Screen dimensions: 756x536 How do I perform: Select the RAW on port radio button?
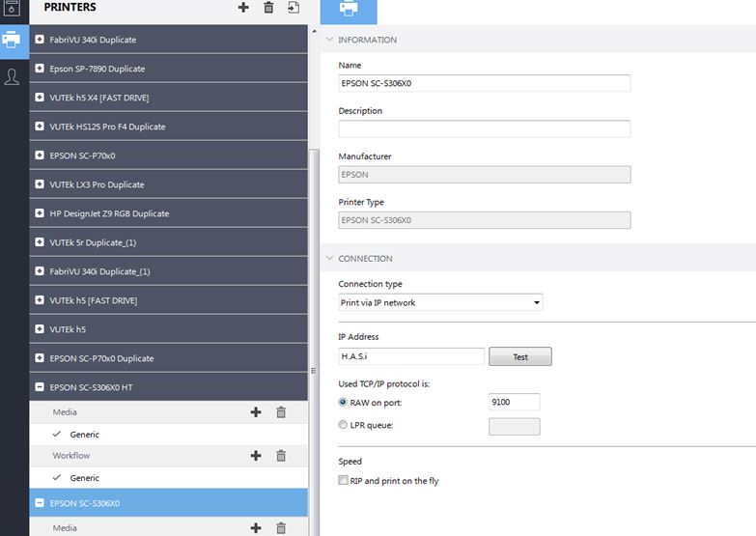coord(344,402)
